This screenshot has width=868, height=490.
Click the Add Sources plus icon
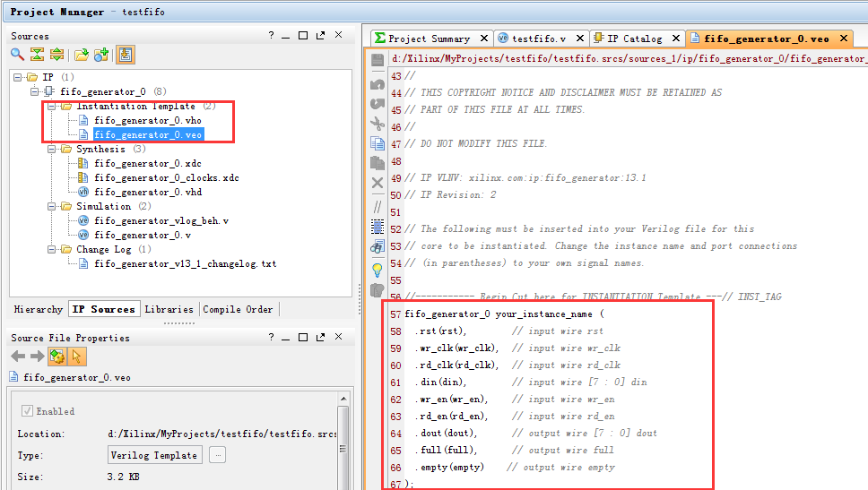point(101,55)
